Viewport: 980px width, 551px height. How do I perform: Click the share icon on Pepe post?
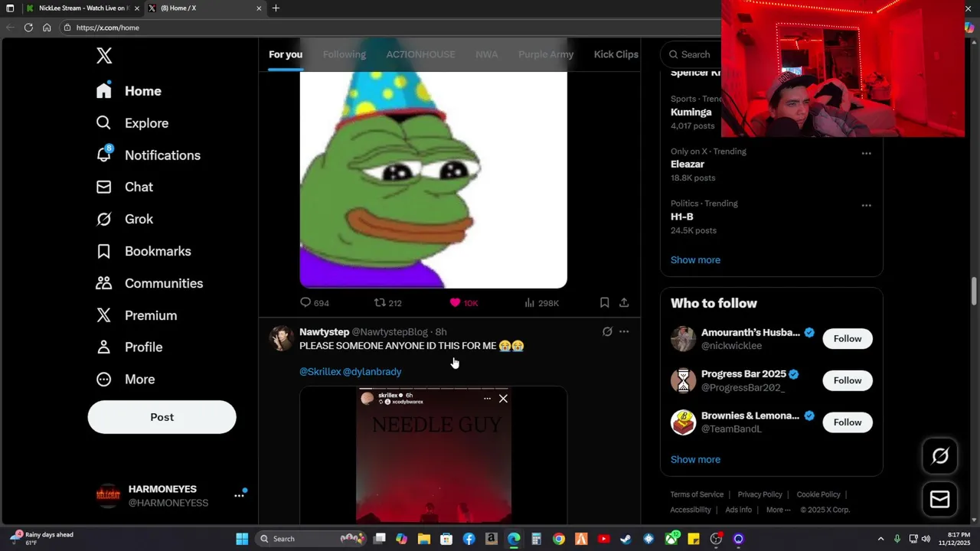(x=624, y=302)
